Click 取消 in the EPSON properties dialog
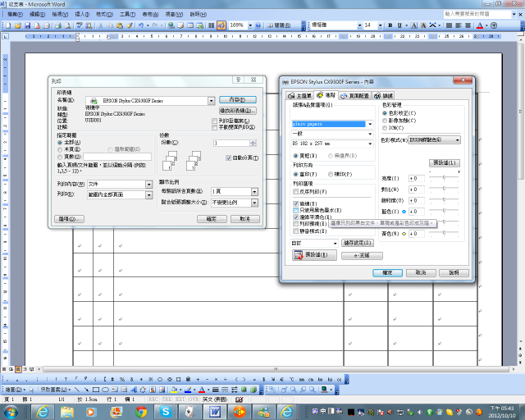The height and width of the screenshot is (420, 525). pos(421,272)
